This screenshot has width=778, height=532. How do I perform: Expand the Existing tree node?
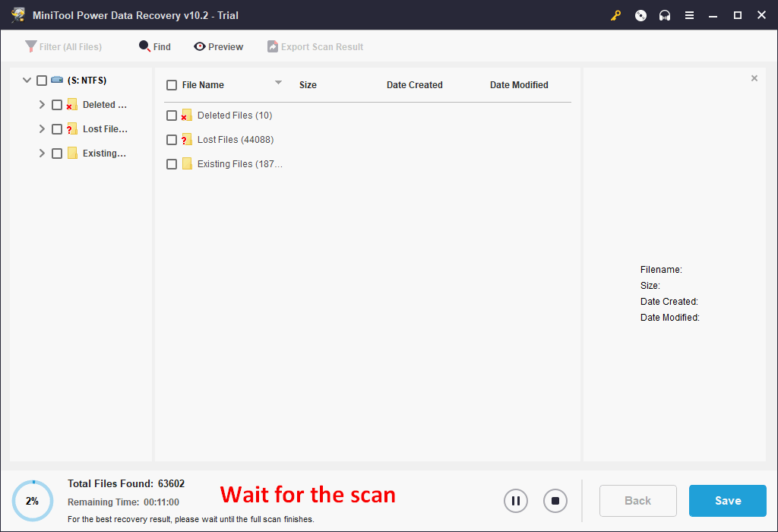(43, 153)
